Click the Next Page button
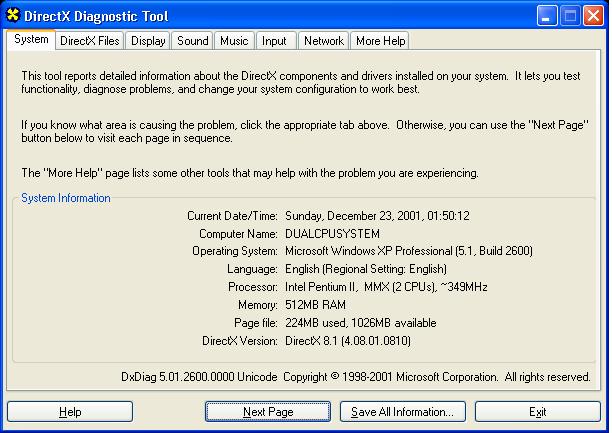The width and height of the screenshot is (612, 433). tap(268, 412)
